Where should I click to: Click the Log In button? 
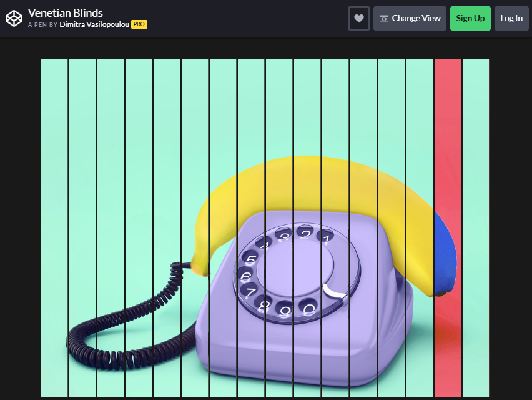(511, 18)
